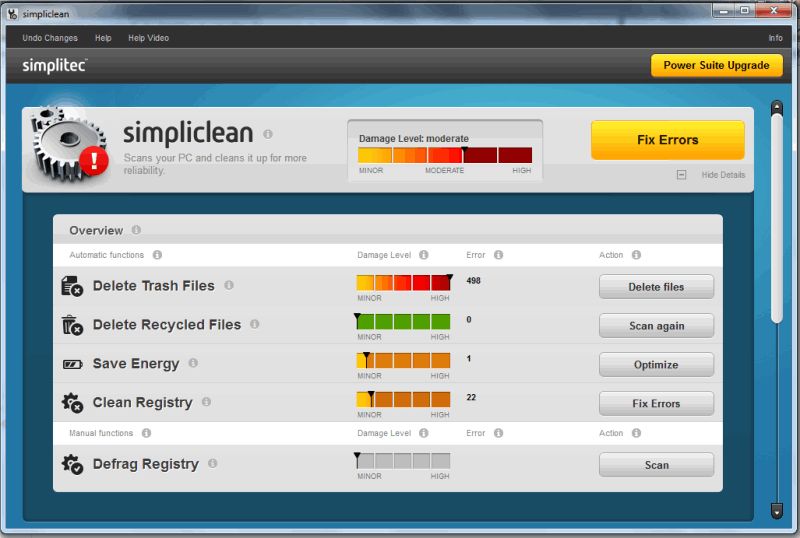Click info icon beside top Damage Level header

(x=423, y=254)
